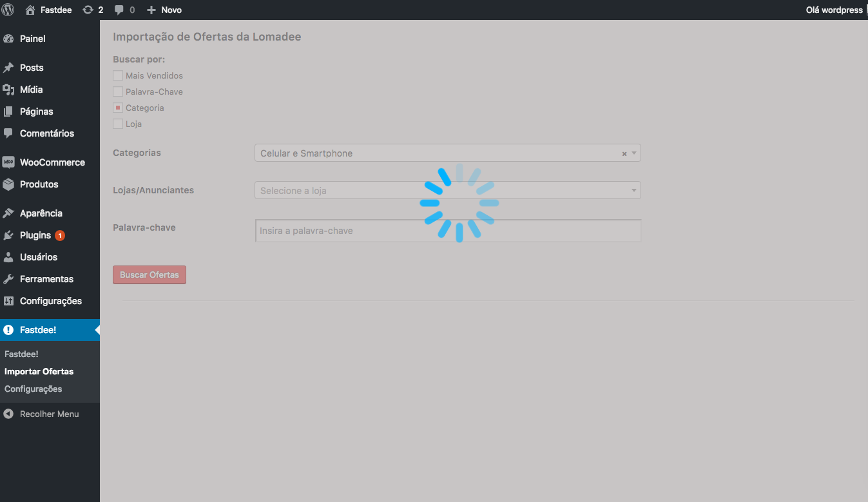Click the Fastdee site name link

click(x=56, y=10)
